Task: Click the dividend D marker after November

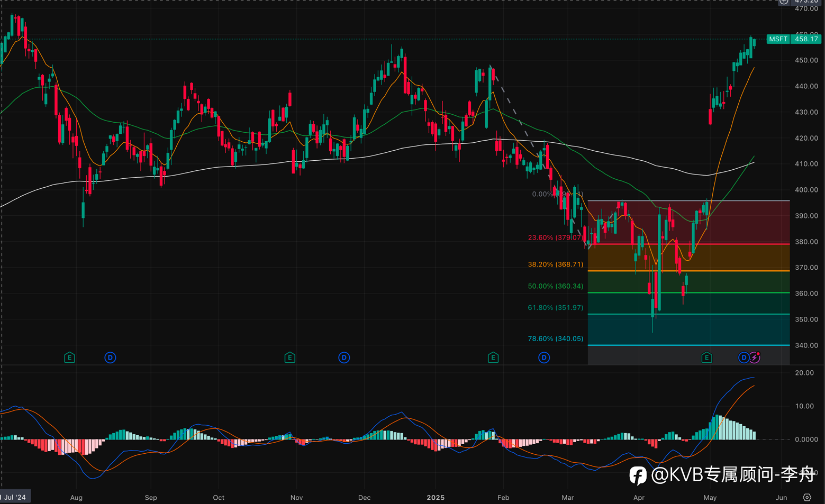Action: click(344, 358)
